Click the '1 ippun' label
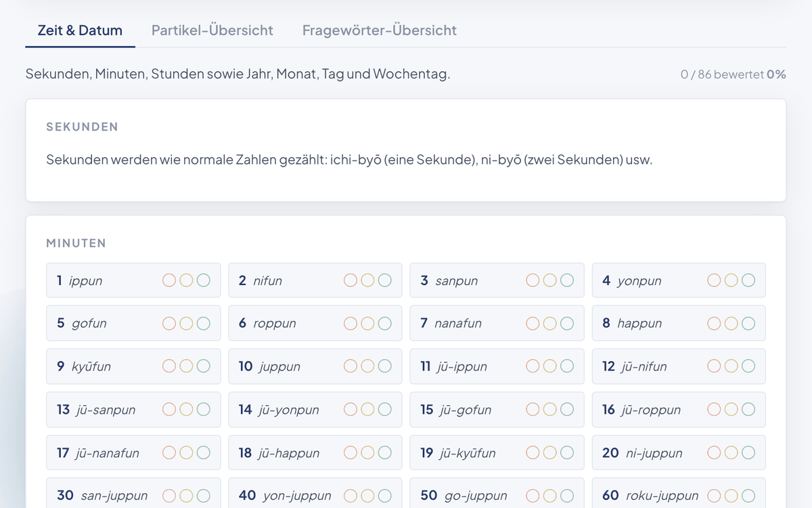The height and width of the screenshot is (508, 812). [x=80, y=280]
